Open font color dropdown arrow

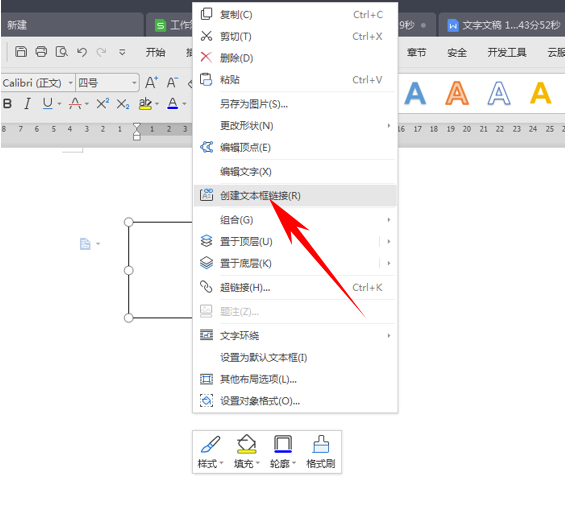(184, 104)
